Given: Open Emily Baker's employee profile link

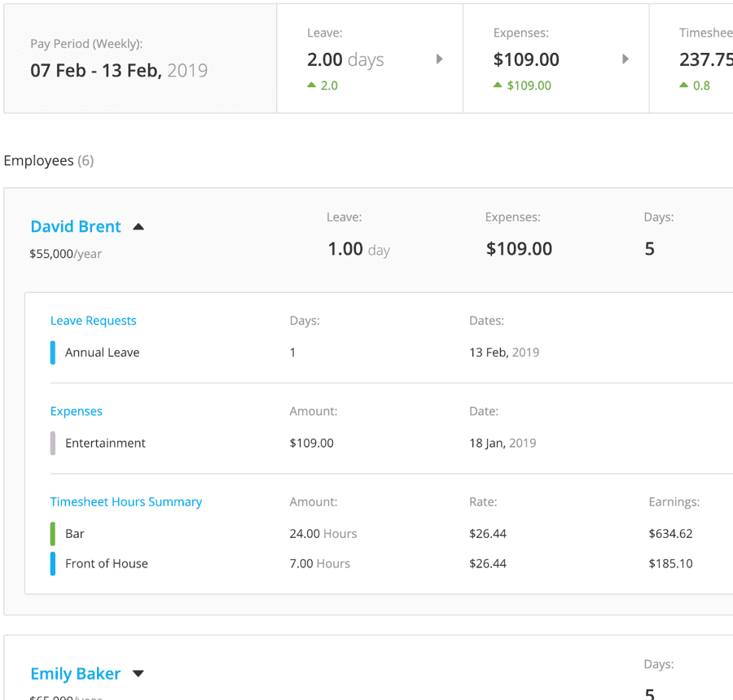Looking at the screenshot, I should point(76,673).
